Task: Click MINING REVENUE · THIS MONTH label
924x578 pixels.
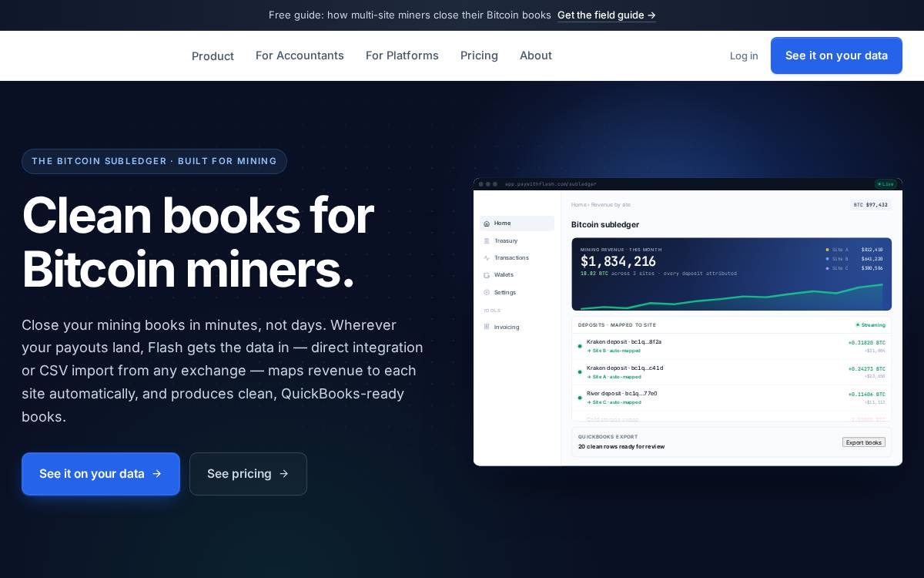Action: click(621, 250)
